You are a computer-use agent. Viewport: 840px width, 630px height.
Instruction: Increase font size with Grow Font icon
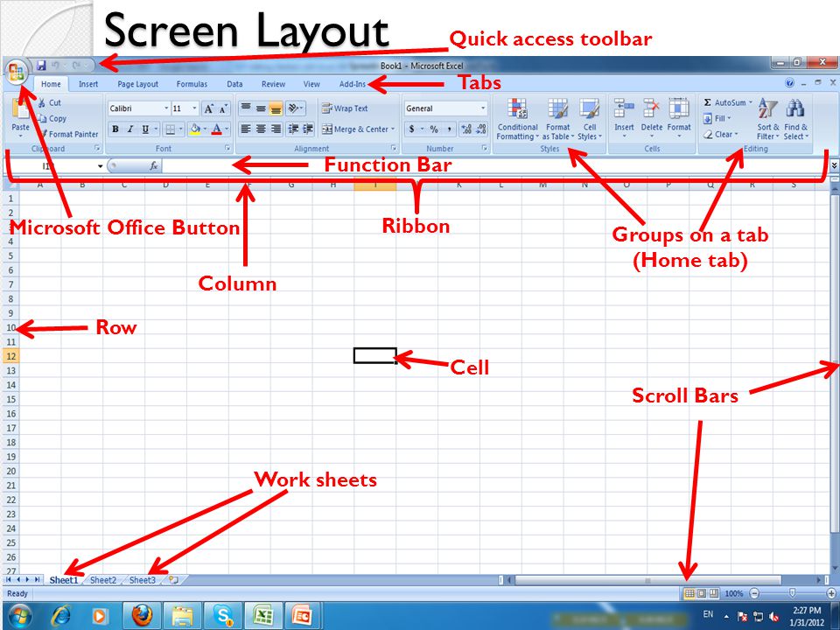[x=209, y=108]
